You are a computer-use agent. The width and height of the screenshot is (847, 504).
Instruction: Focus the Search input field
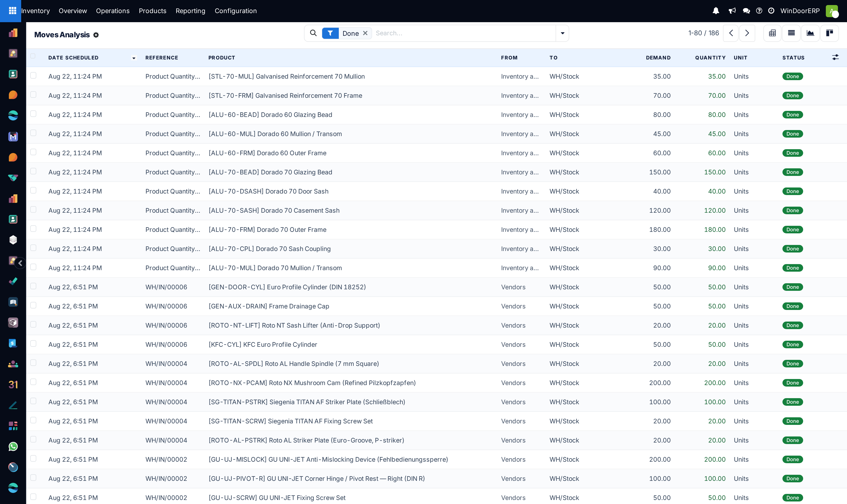coord(464,33)
